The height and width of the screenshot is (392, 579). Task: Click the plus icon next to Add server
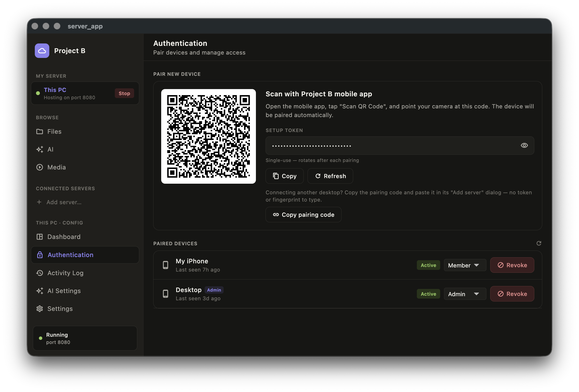(39, 202)
